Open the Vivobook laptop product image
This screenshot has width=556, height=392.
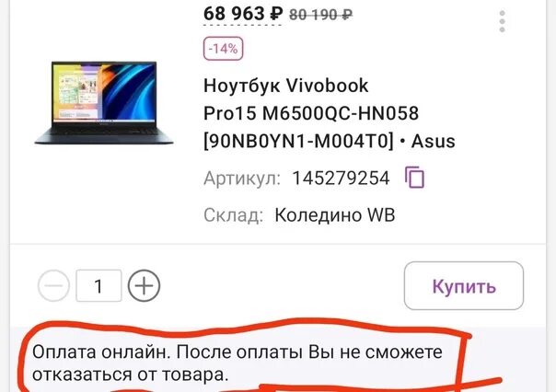tap(103, 103)
